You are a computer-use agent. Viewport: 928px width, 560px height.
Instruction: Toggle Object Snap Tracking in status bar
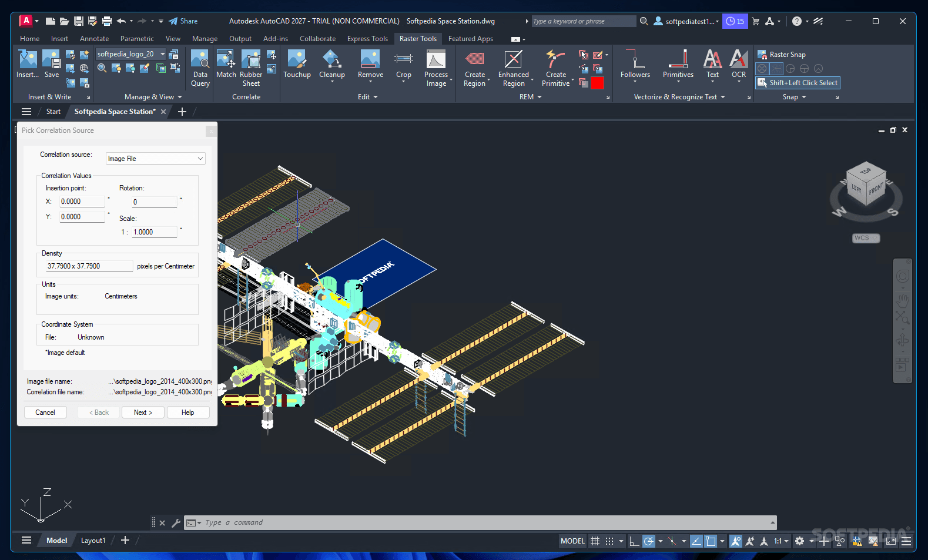tap(696, 541)
